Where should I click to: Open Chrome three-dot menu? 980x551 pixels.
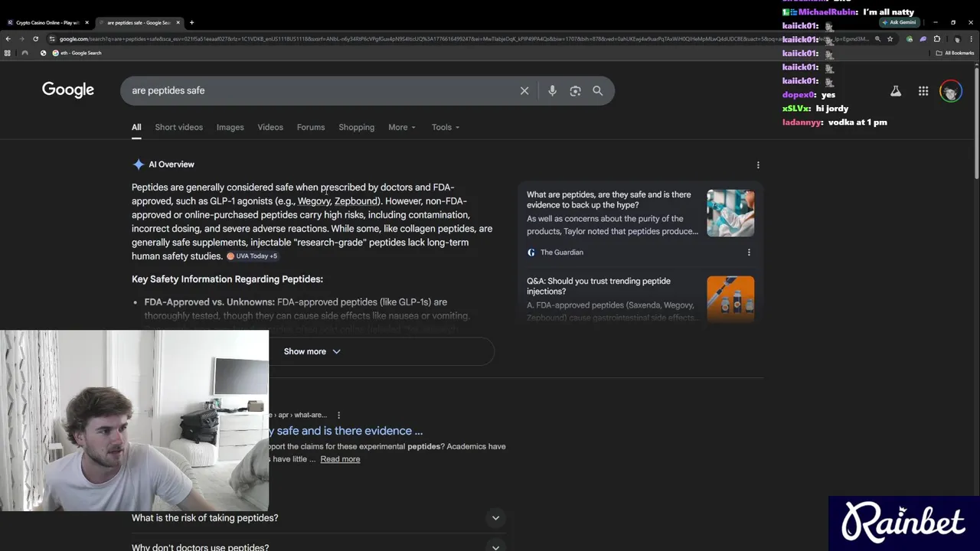(x=970, y=38)
